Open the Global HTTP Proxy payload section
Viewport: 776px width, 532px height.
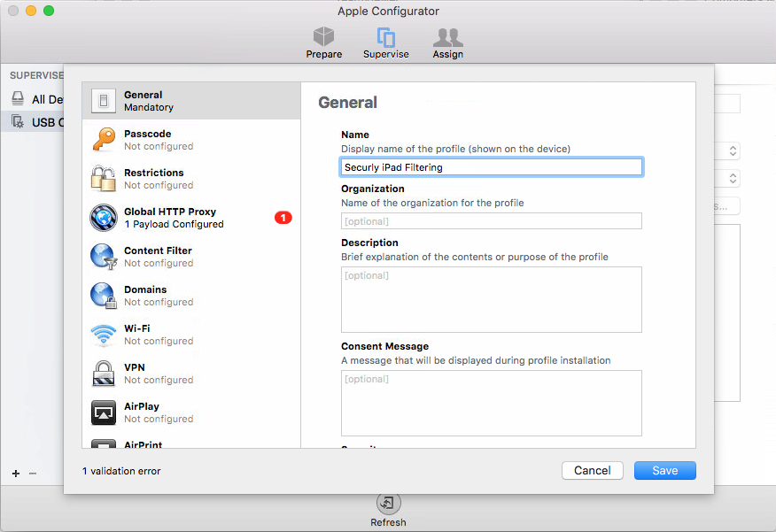(191, 218)
